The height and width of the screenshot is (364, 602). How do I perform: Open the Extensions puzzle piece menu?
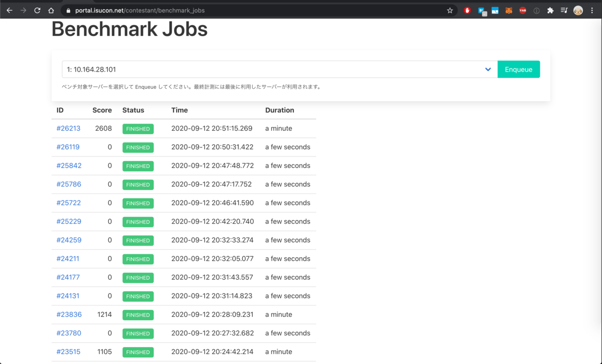pyautogui.click(x=550, y=10)
